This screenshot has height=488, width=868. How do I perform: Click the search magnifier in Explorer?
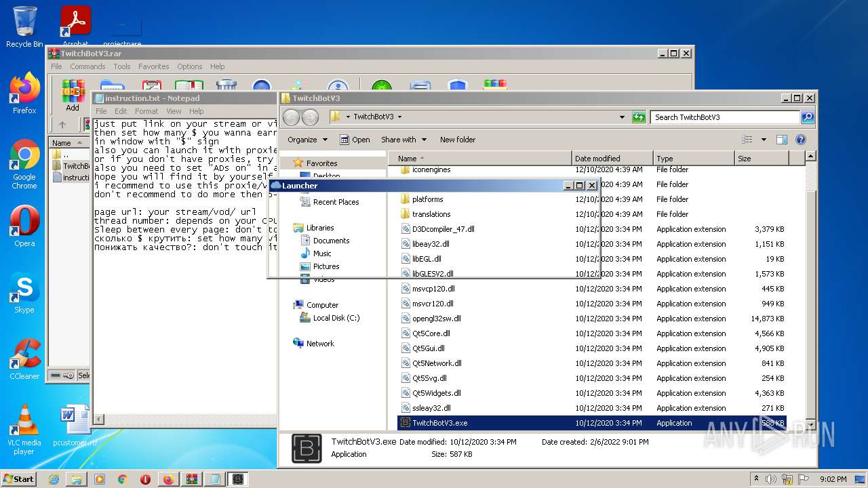click(807, 117)
